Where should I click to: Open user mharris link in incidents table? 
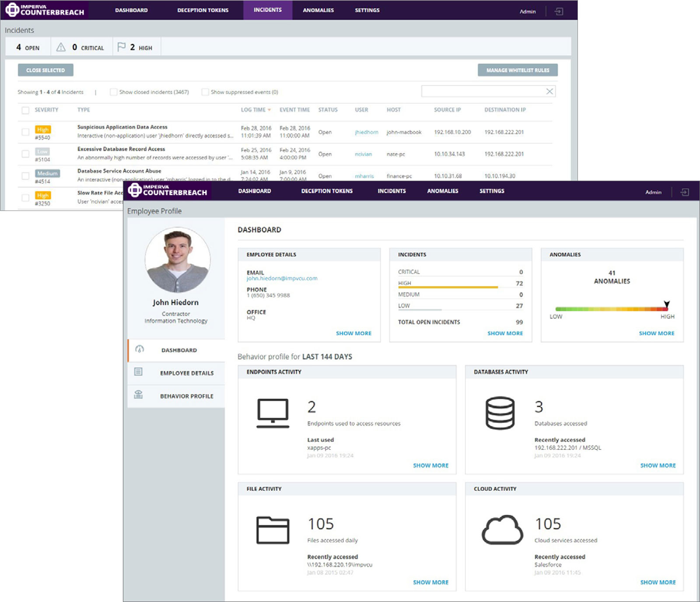tap(364, 176)
